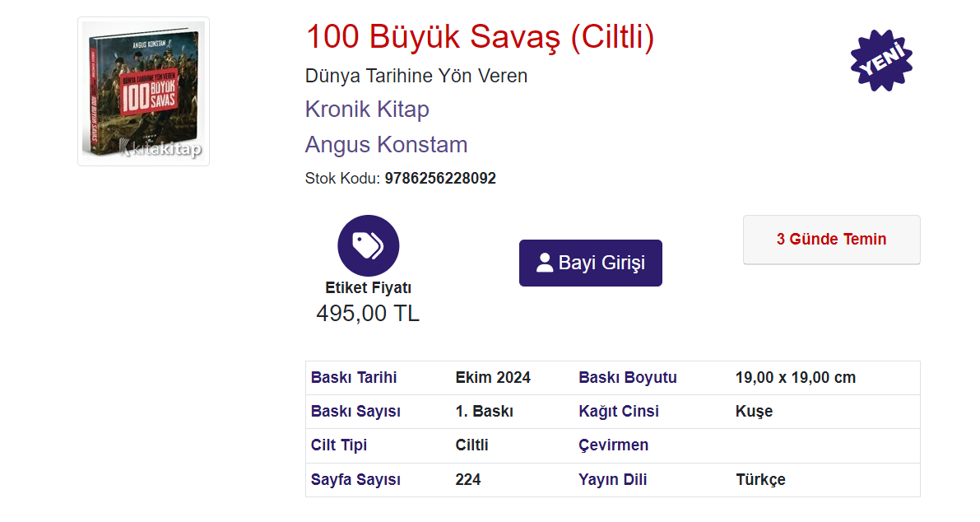Click the YENİ starburst badge

(x=881, y=60)
